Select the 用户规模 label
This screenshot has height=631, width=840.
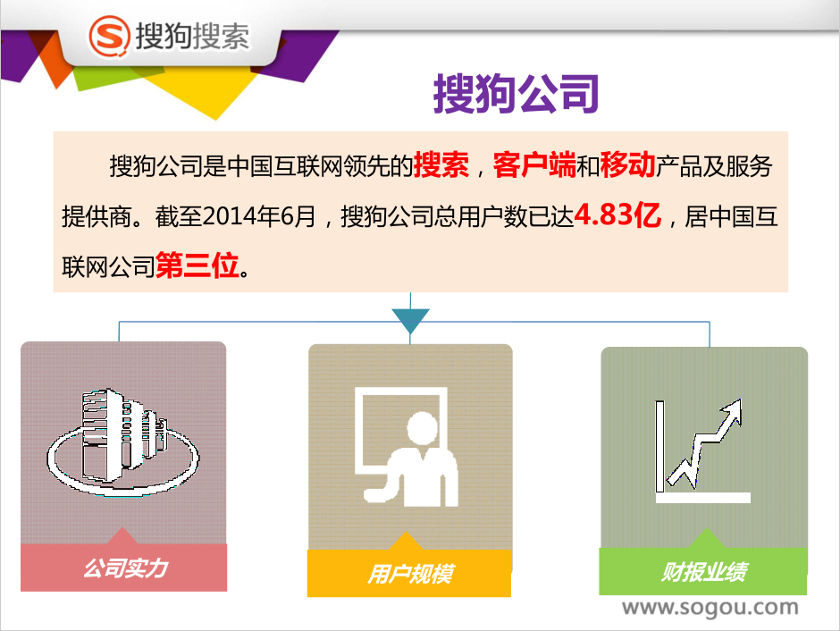coord(410,574)
